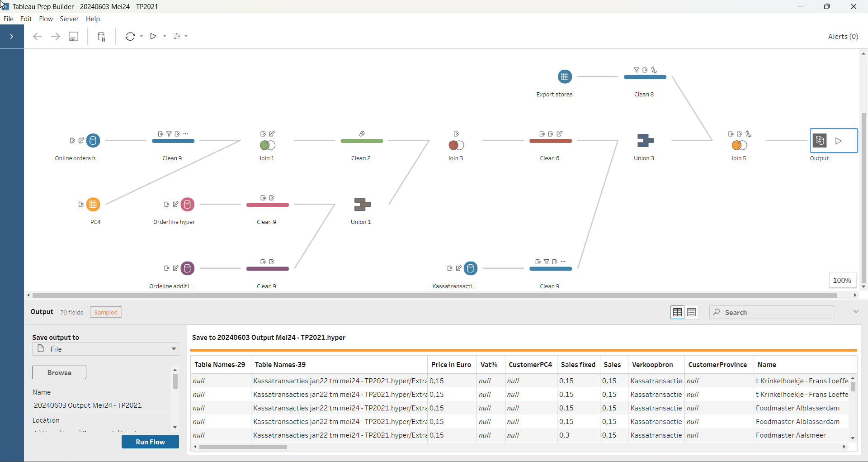Select the Join 3 node

pyautogui.click(x=456, y=145)
